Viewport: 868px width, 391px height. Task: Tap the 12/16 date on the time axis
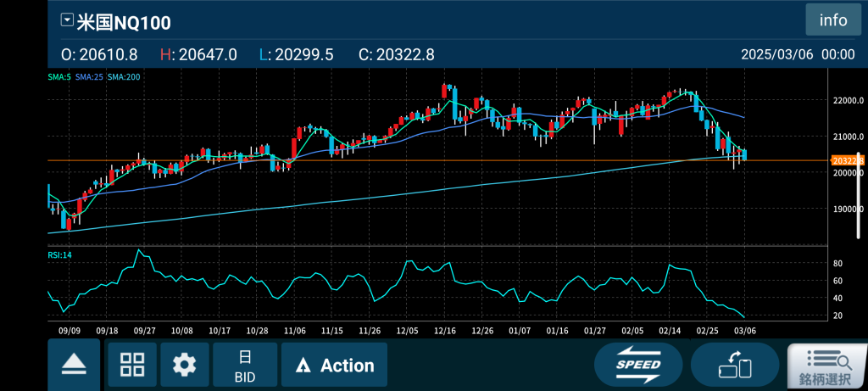click(445, 329)
